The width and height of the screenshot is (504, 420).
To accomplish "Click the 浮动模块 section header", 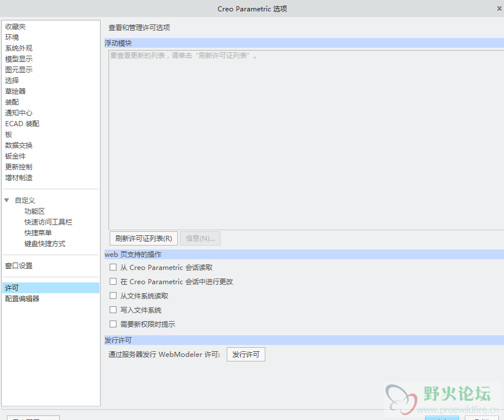I will [x=304, y=43].
